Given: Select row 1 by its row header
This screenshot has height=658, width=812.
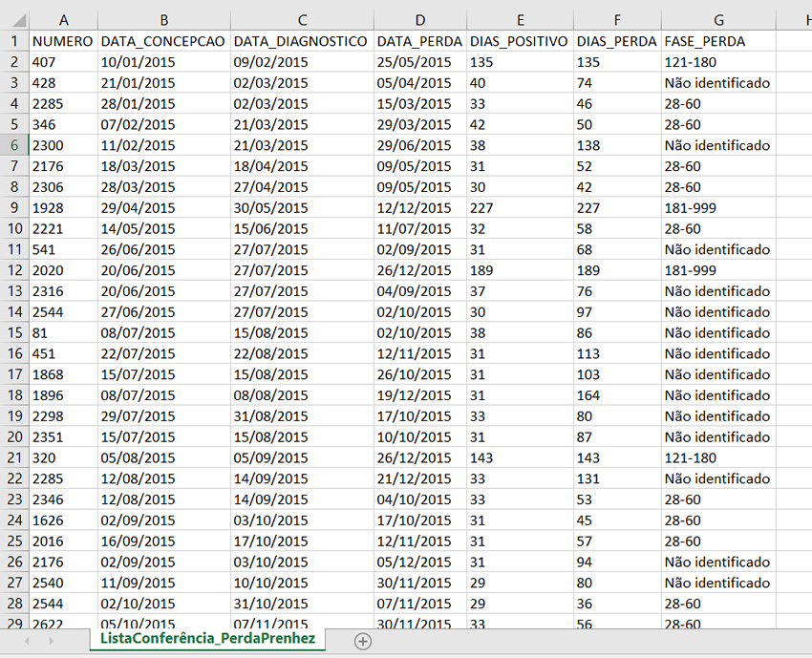Looking at the screenshot, I should click(x=14, y=41).
